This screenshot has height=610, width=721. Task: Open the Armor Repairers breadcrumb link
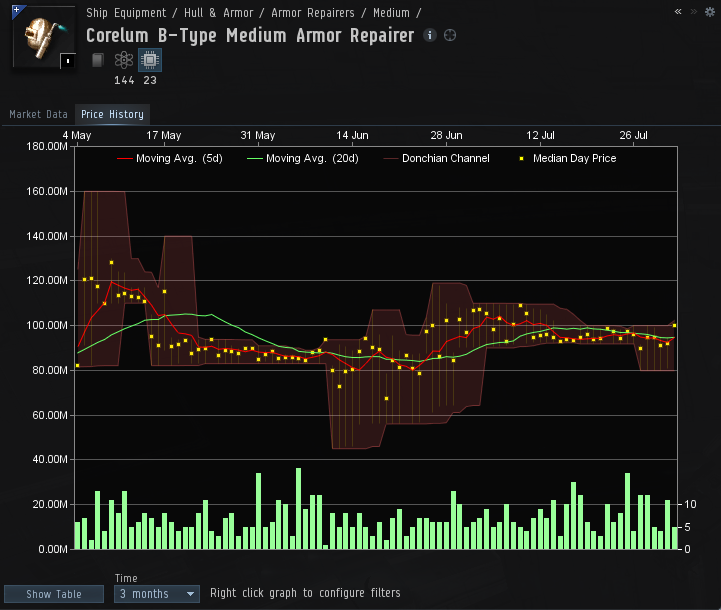[x=313, y=13]
